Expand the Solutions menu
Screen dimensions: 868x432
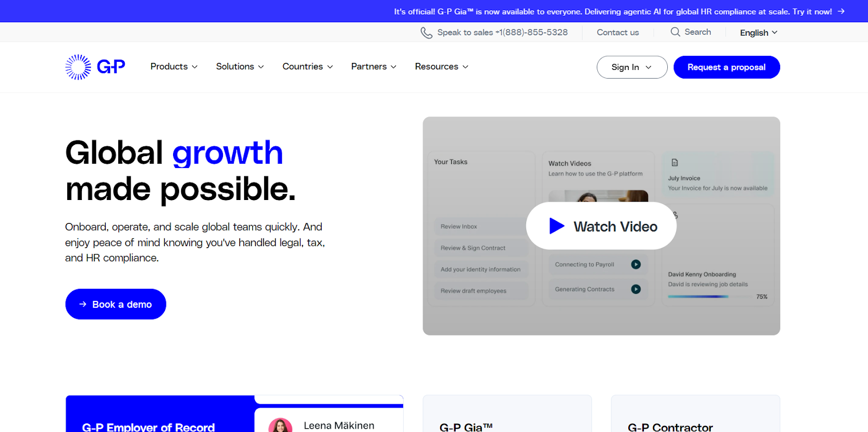point(240,67)
